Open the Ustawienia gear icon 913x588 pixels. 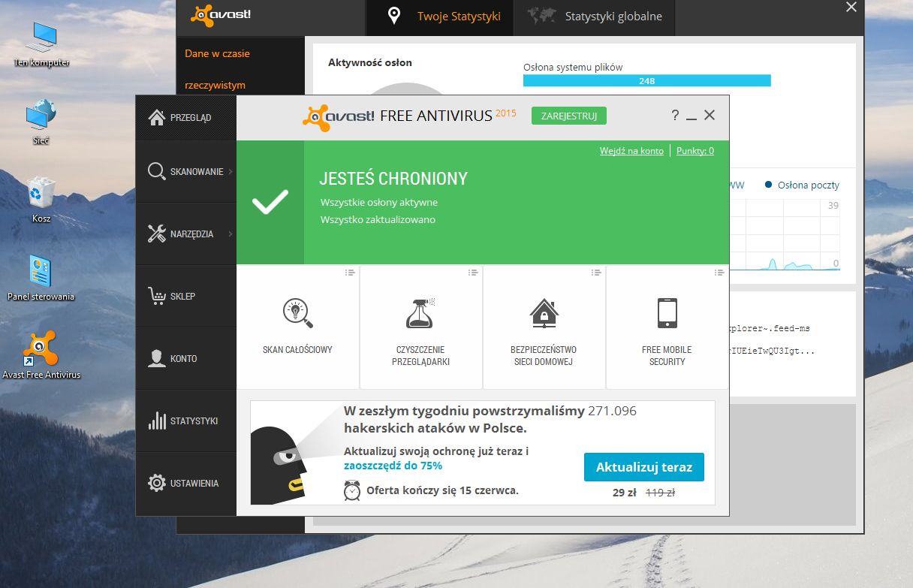(156, 483)
